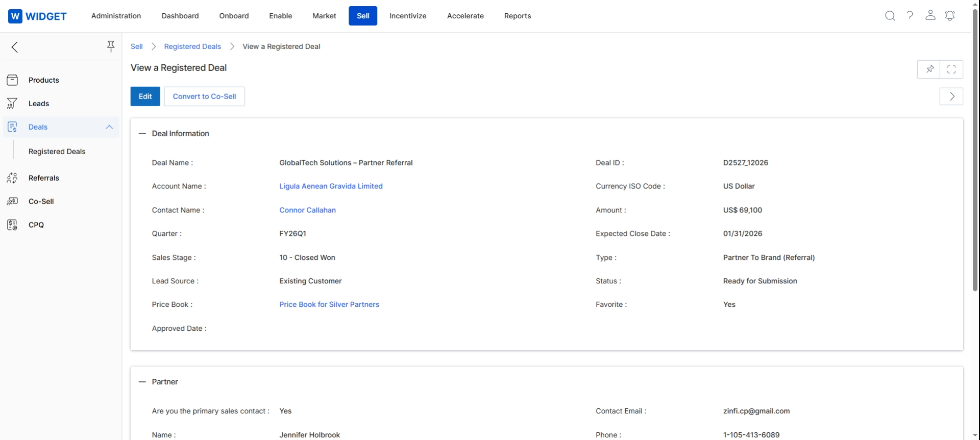Click the Widget logo icon

tap(15, 16)
